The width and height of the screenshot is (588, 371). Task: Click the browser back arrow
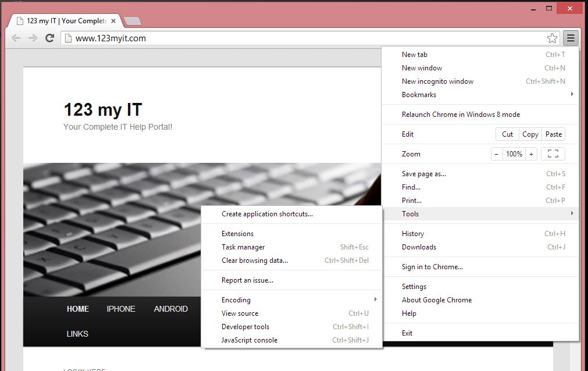tap(16, 38)
